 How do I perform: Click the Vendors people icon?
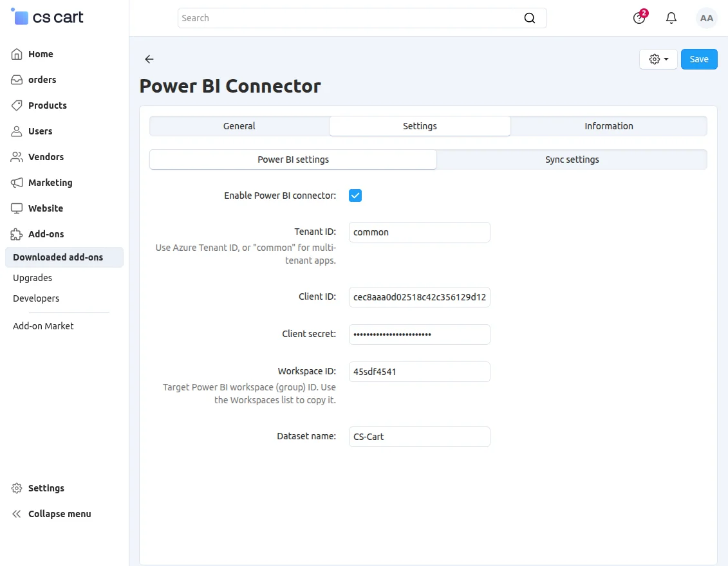[x=17, y=157]
